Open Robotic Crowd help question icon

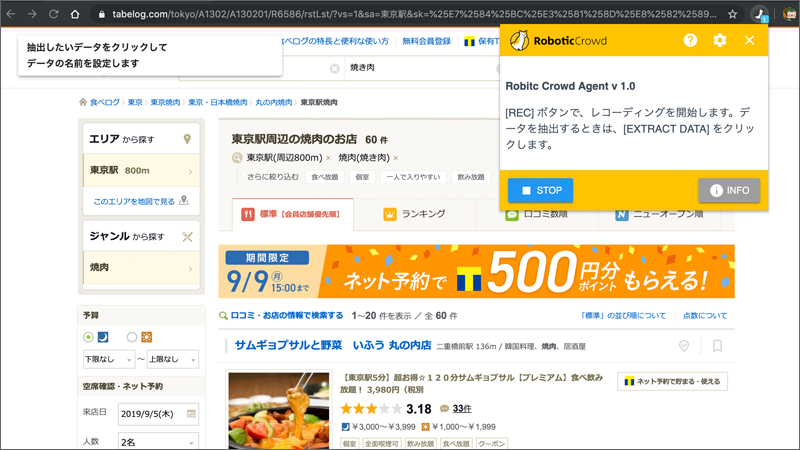coord(690,40)
